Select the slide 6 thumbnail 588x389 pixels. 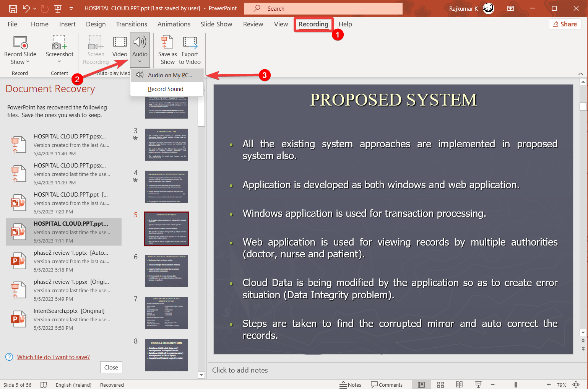point(166,271)
